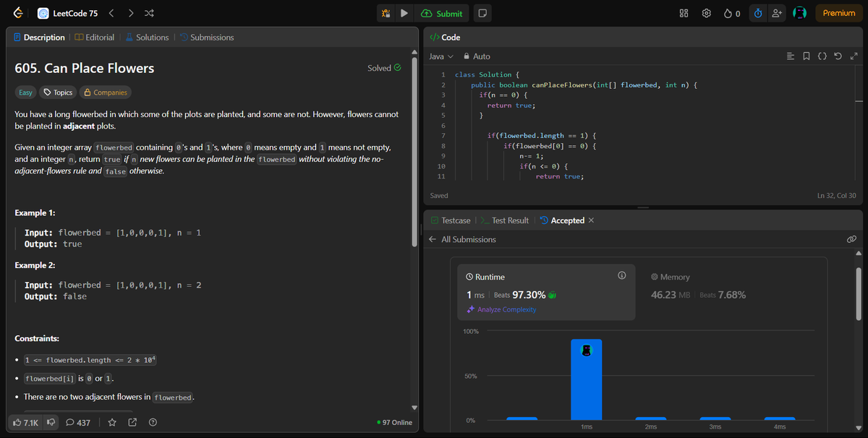Screen dimensions: 868x438
Task: Open the Submissions tab
Action: tap(207, 37)
